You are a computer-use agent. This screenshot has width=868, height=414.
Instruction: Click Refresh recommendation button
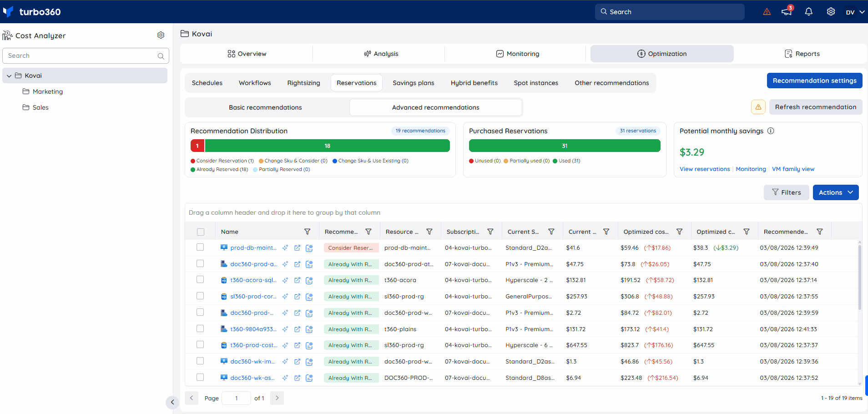pyautogui.click(x=816, y=107)
